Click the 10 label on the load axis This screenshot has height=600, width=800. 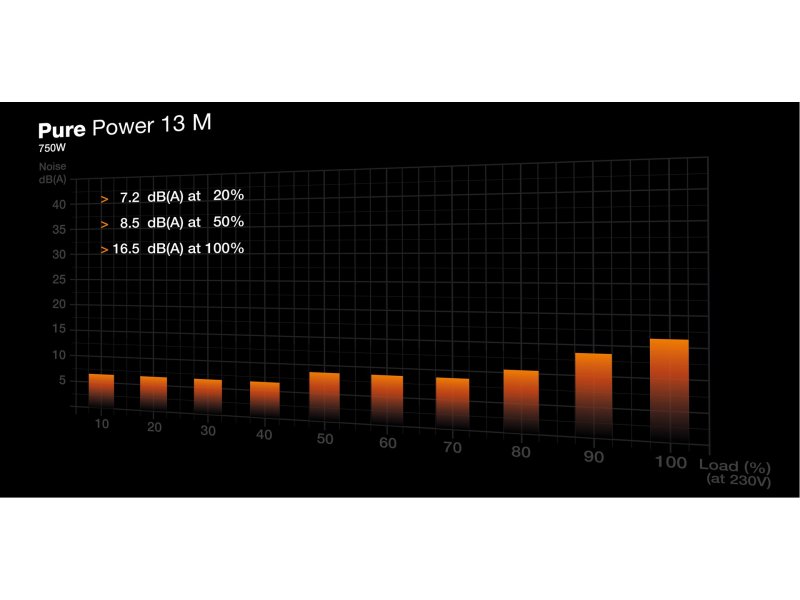click(x=102, y=424)
